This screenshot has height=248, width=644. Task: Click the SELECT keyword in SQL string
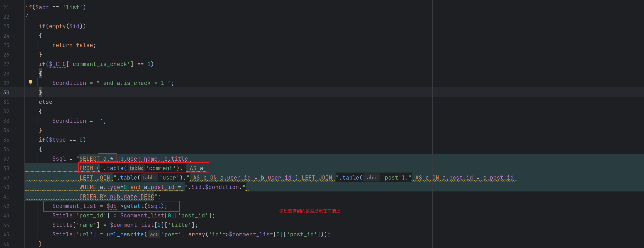[89, 159]
